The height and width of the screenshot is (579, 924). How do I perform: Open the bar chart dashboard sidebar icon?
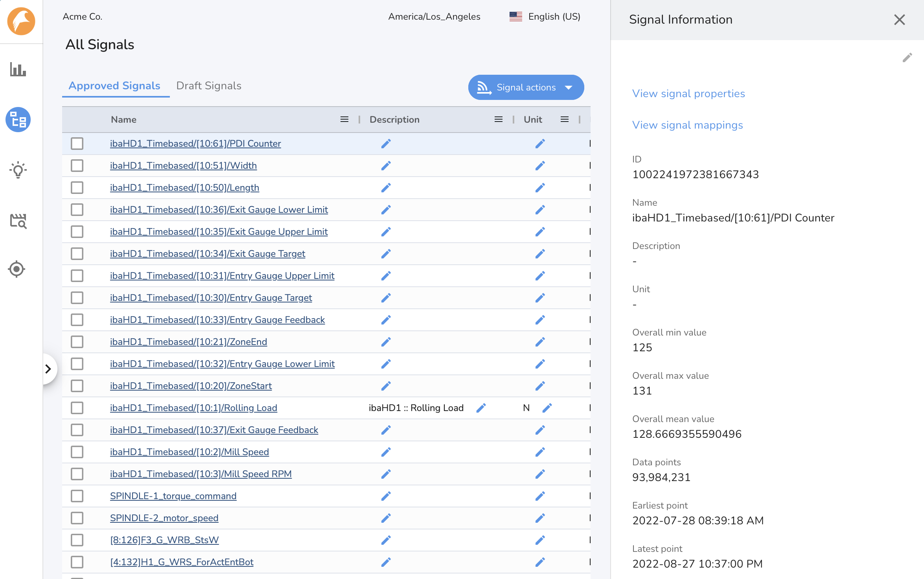pyautogui.click(x=18, y=70)
